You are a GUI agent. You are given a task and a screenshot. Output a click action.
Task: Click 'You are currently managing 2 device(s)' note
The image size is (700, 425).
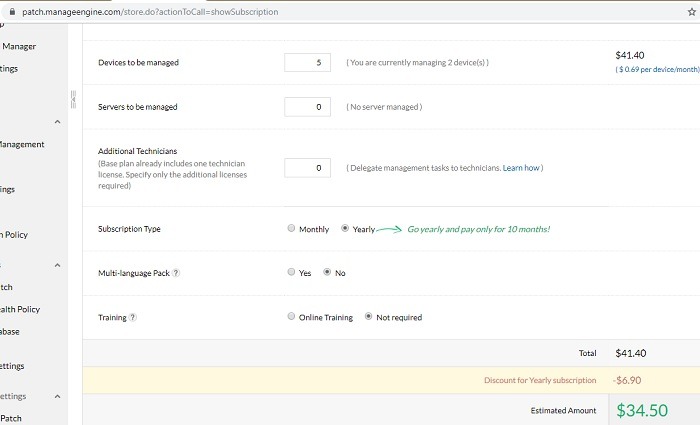[x=417, y=62]
